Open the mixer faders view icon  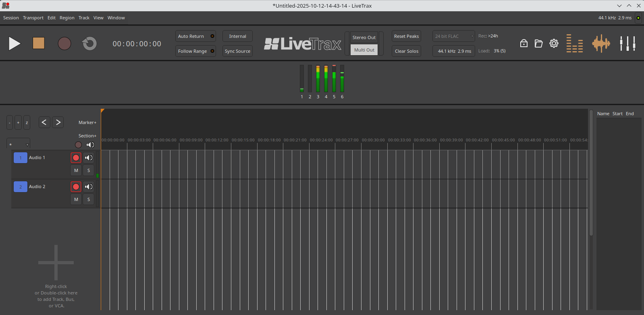627,44
